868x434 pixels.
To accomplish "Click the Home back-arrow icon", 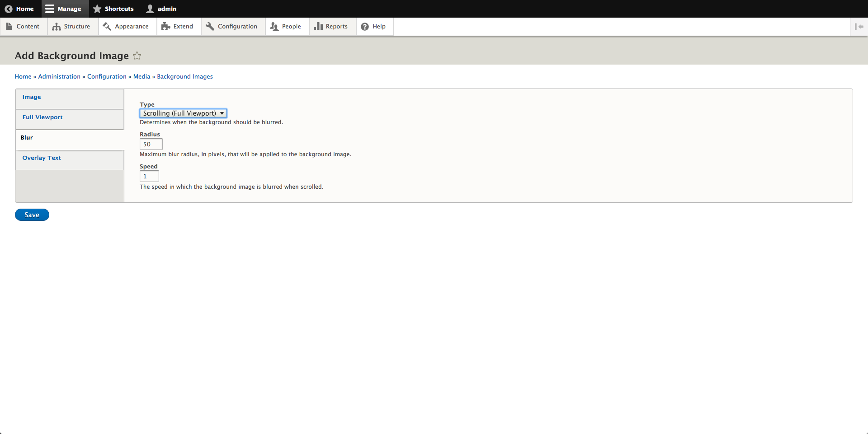I will pyautogui.click(x=8, y=9).
